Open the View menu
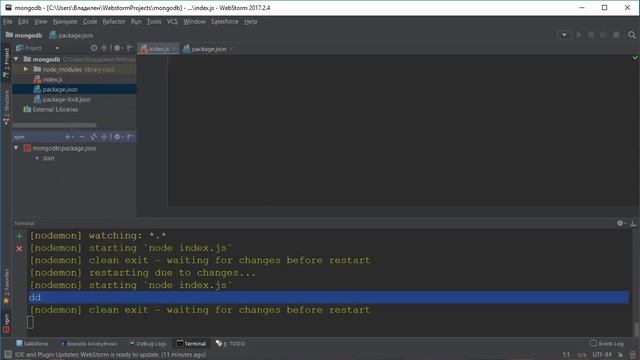The height and width of the screenshot is (360, 640). pos(40,22)
